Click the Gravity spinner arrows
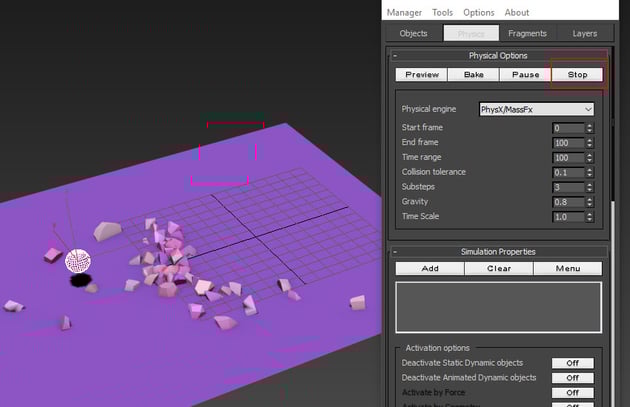 [x=589, y=202]
